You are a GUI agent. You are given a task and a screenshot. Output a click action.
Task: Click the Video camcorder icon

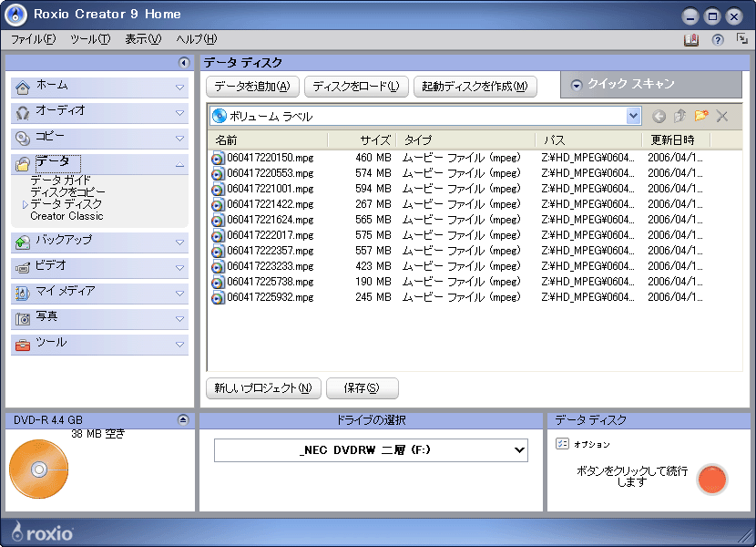pyautogui.click(x=23, y=267)
